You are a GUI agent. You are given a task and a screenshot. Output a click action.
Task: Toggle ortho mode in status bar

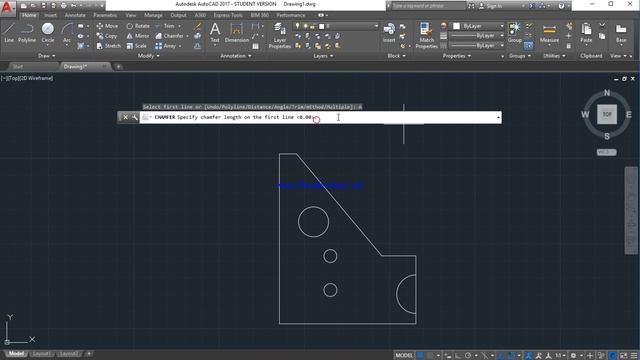click(x=458, y=356)
